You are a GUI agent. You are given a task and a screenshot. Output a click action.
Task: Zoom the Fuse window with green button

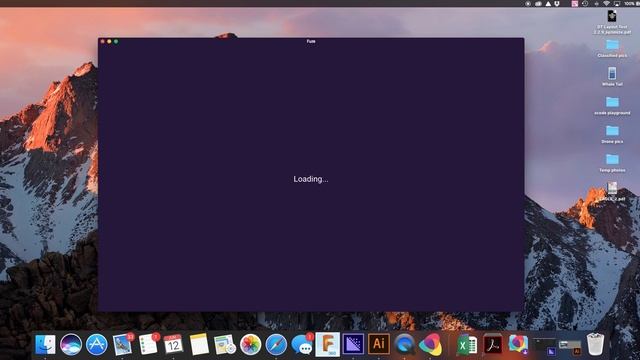116,42
